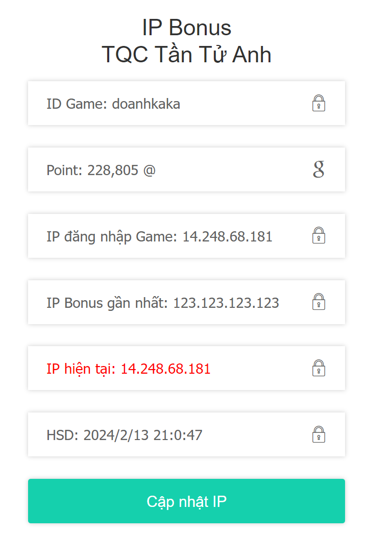The image size is (392, 559).
Task: Click the "g" icon in Point row
Action: point(318,169)
